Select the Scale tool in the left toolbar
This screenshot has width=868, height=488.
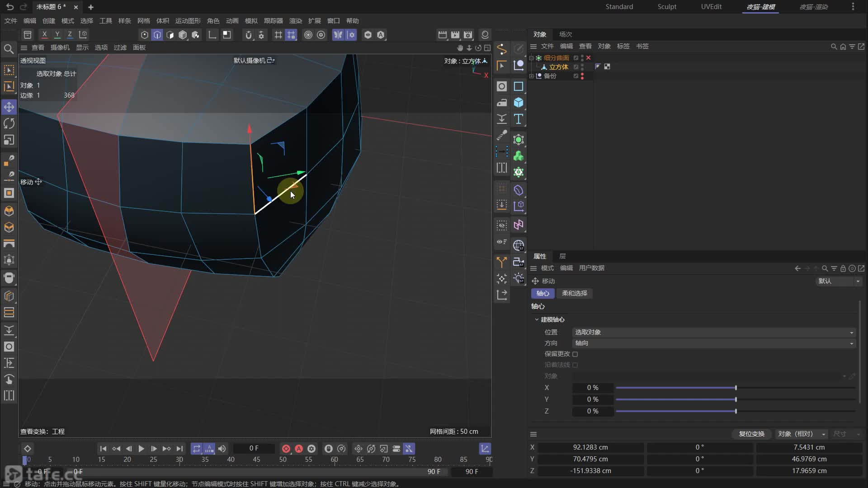pos(9,140)
